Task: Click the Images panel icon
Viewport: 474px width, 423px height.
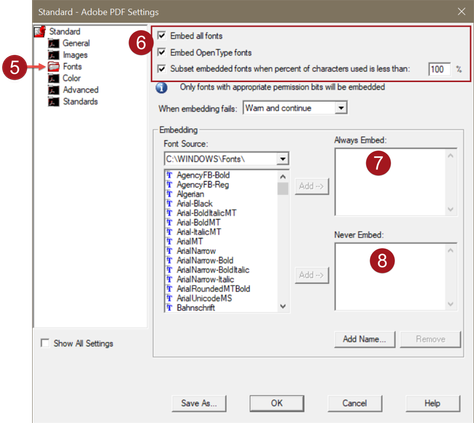Action: [x=54, y=55]
